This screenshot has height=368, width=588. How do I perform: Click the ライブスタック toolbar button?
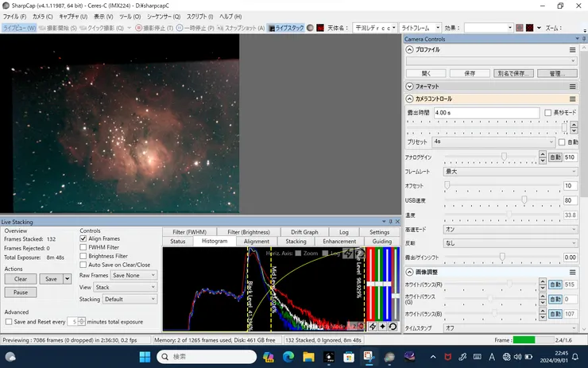point(284,28)
